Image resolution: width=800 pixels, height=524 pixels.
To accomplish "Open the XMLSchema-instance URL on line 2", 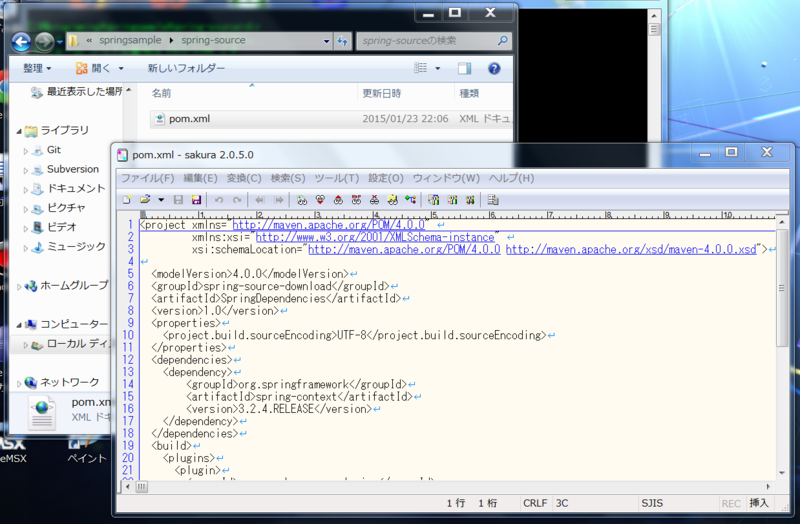I will [375, 237].
